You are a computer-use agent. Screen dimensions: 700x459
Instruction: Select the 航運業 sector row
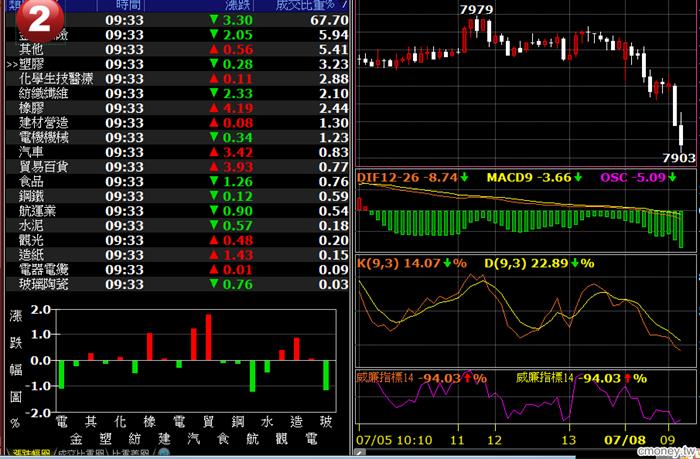177,211
